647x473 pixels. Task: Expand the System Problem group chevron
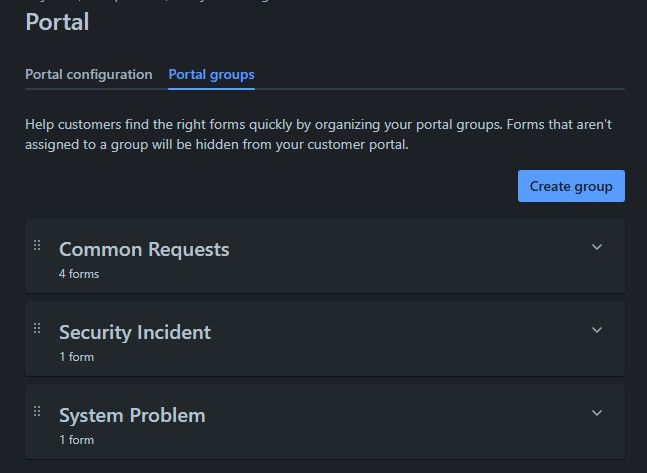click(x=597, y=413)
